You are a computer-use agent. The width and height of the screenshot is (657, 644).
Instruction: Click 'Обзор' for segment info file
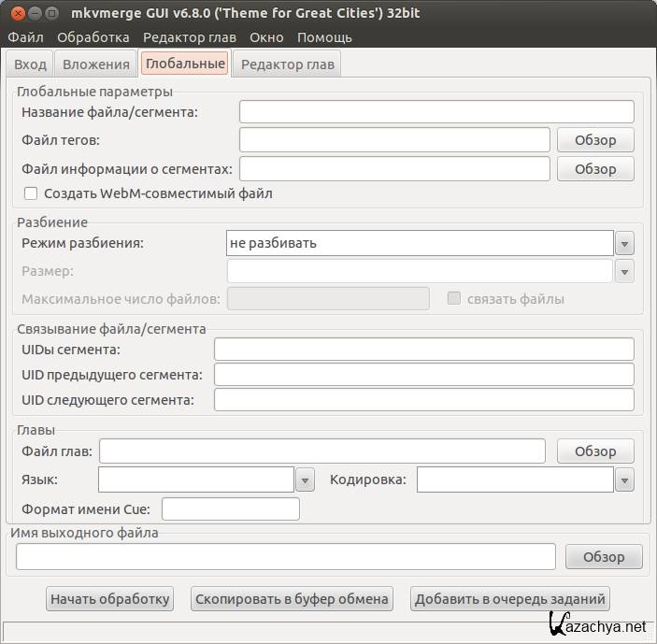[x=595, y=169]
